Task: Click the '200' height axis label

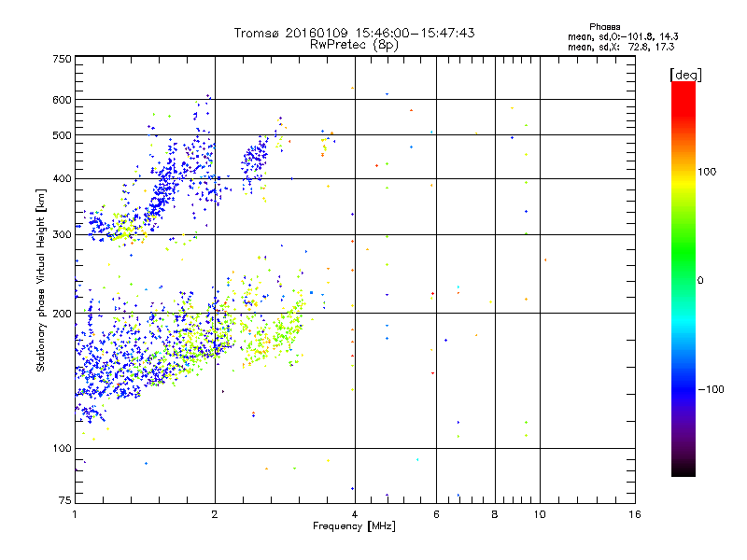Action: point(62,314)
